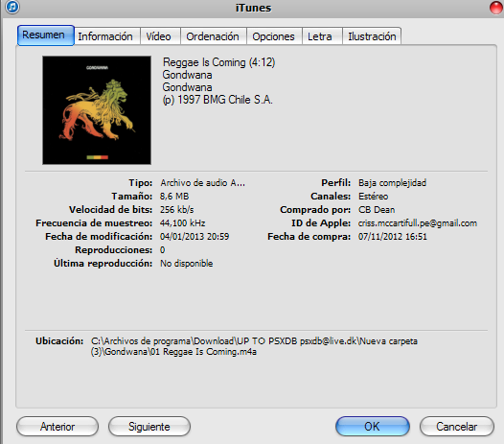Click the purchaser name 'CB Dean'
The image size is (504, 444).
[x=377, y=210]
